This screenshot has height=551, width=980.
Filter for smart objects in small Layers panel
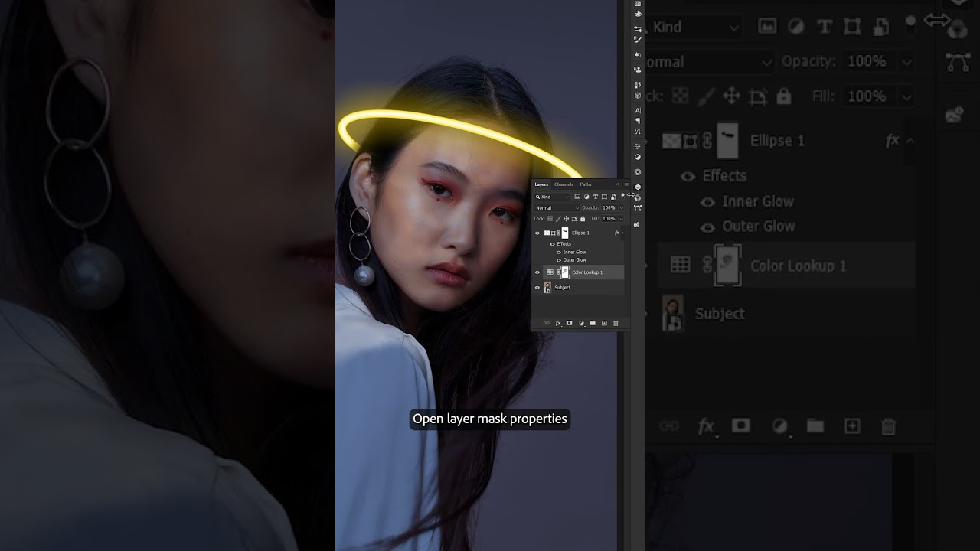tap(613, 197)
